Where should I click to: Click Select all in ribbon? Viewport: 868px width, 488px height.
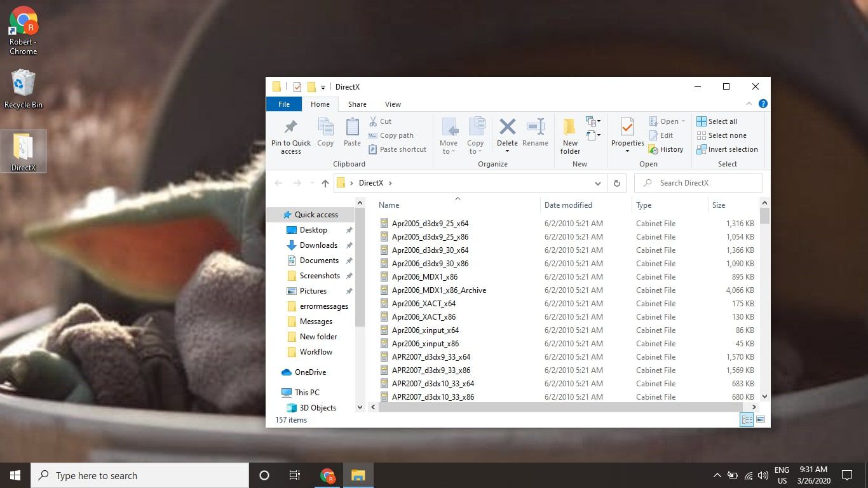[717, 121]
